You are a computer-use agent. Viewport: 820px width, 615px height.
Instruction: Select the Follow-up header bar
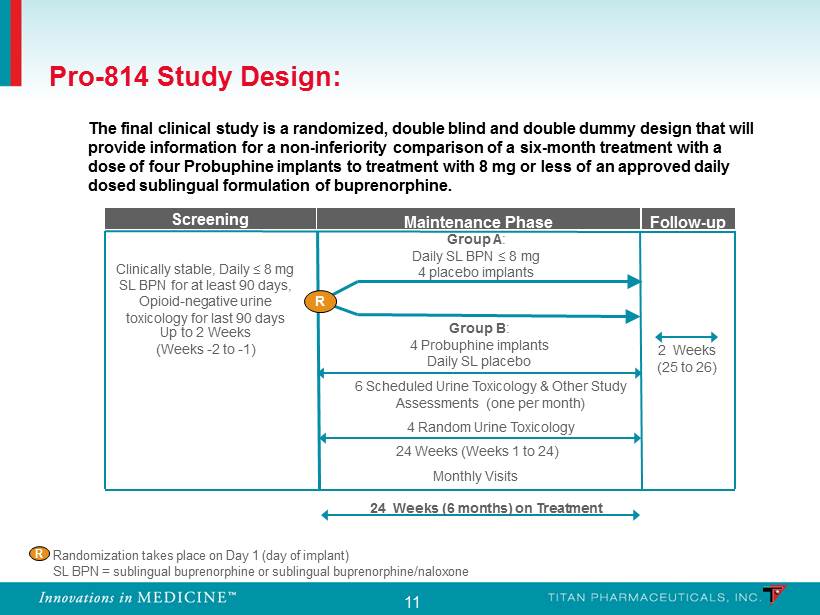687,221
